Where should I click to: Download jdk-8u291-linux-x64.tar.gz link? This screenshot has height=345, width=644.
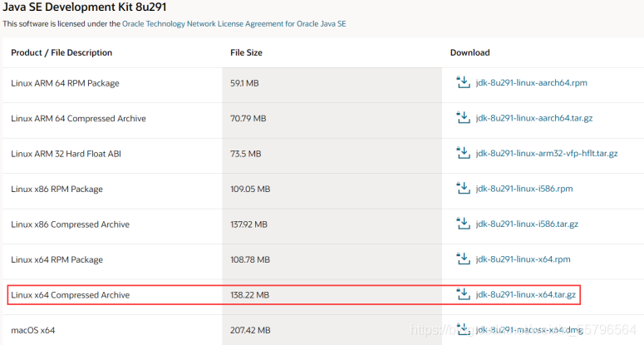click(526, 294)
